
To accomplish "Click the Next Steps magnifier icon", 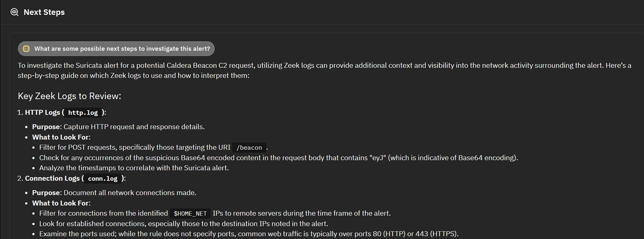I will click(x=14, y=12).
